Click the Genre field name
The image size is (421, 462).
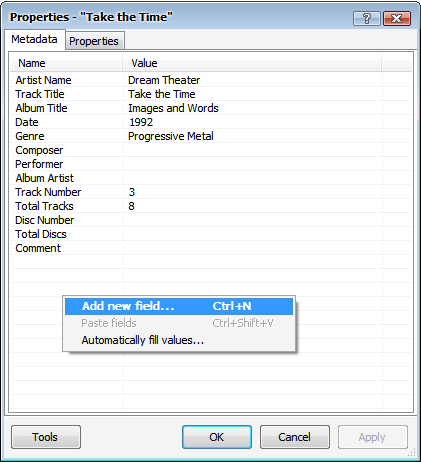[x=30, y=136]
